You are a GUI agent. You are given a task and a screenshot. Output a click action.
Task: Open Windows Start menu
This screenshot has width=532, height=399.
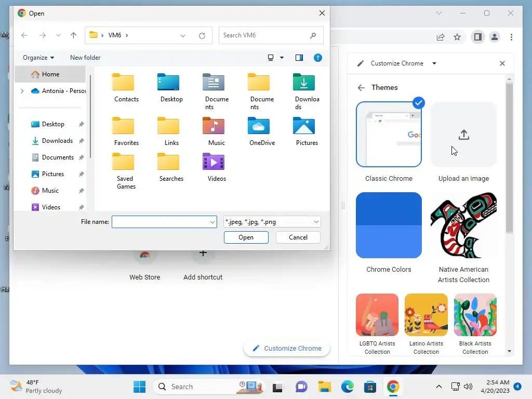(139, 387)
